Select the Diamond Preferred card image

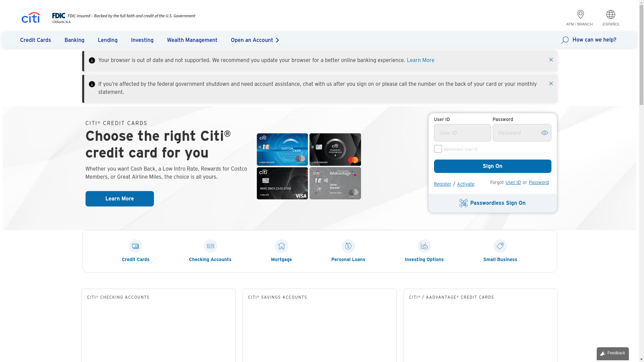pyautogui.click(x=335, y=149)
